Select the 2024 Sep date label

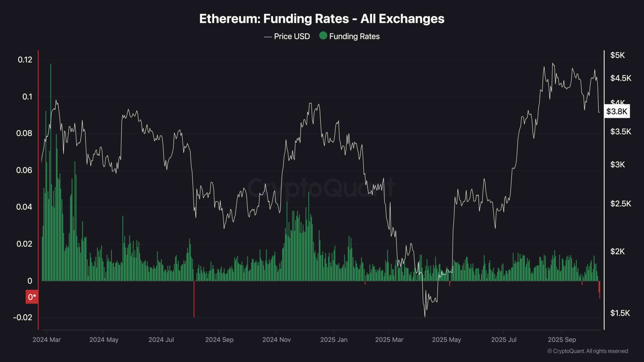(219, 340)
